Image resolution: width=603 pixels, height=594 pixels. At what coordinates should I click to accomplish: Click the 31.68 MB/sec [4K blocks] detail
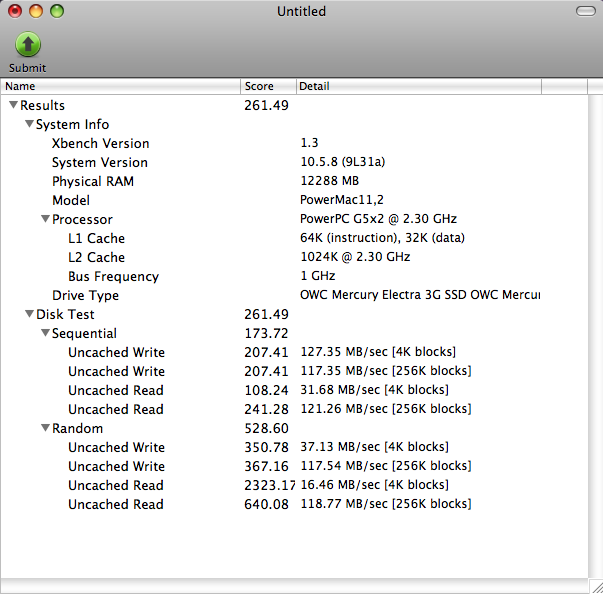click(374, 389)
